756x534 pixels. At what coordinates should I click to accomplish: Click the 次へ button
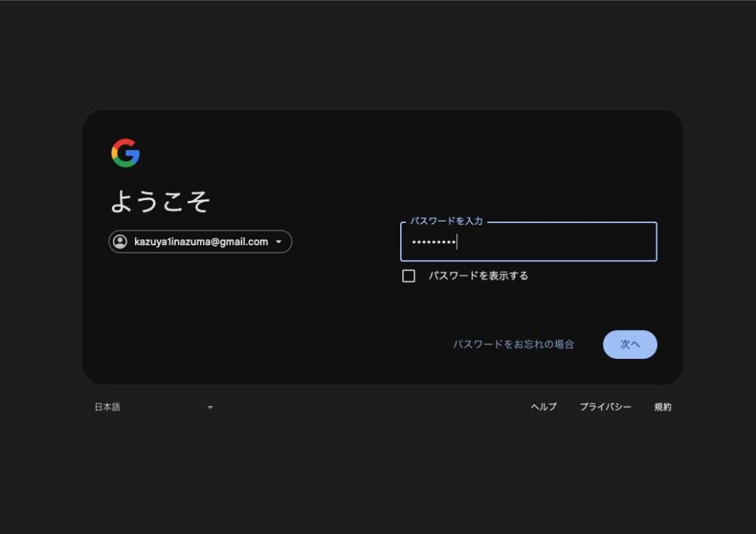click(x=630, y=344)
